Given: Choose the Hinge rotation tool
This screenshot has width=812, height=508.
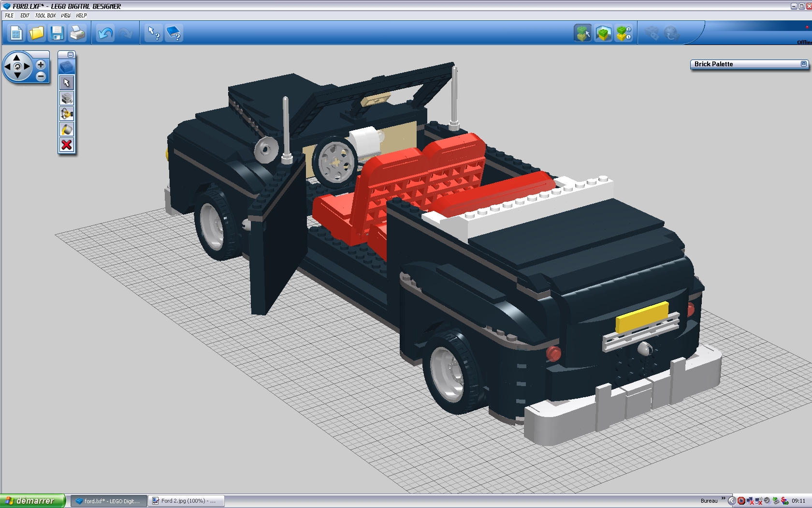Looking at the screenshot, I should (x=67, y=113).
